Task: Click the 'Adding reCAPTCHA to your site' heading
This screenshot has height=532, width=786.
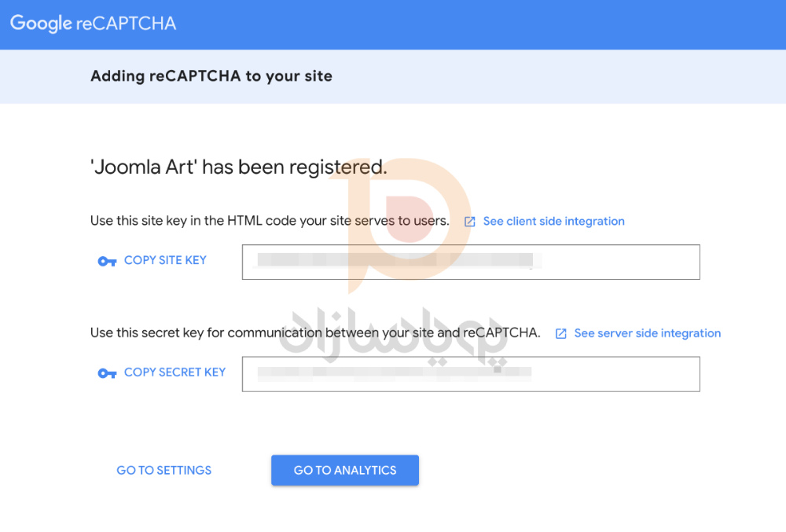Action: pos(211,76)
